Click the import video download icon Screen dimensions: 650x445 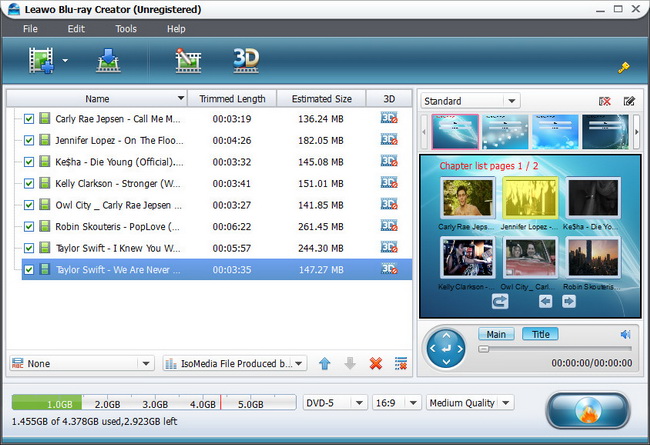coord(108,61)
